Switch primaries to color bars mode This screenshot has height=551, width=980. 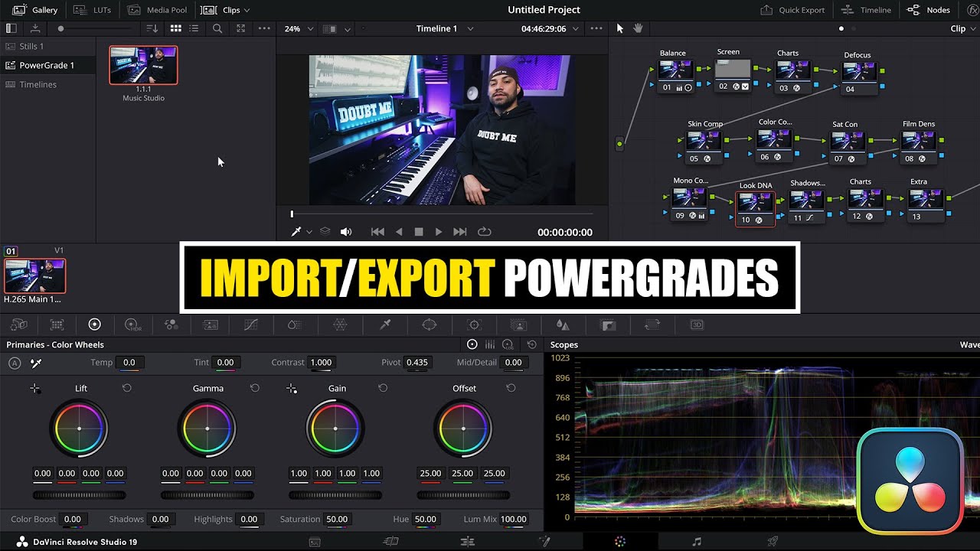490,344
